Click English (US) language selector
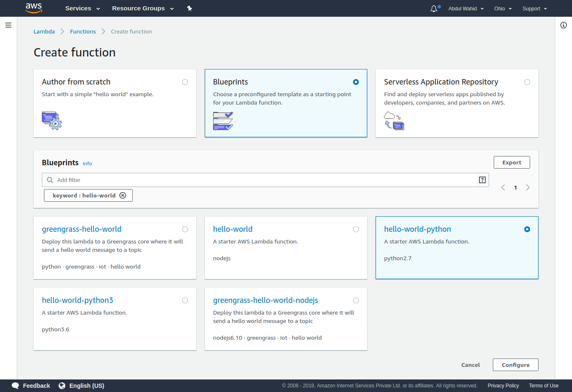 point(87,386)
